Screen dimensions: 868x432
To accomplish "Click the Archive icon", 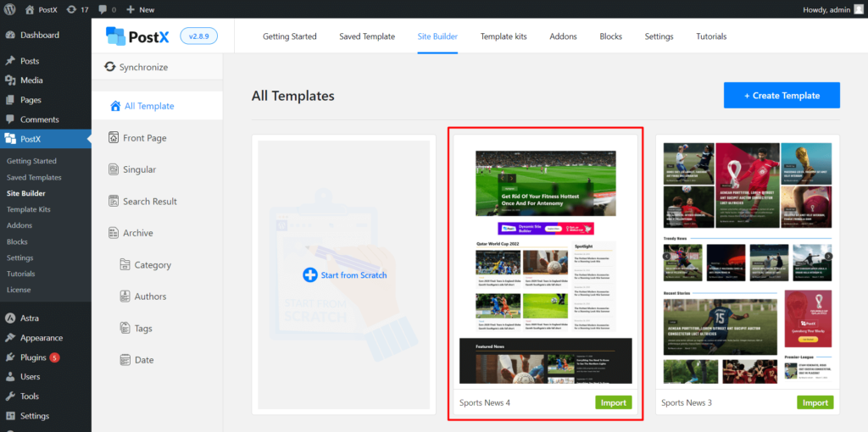I will click(x=113, y=233).
